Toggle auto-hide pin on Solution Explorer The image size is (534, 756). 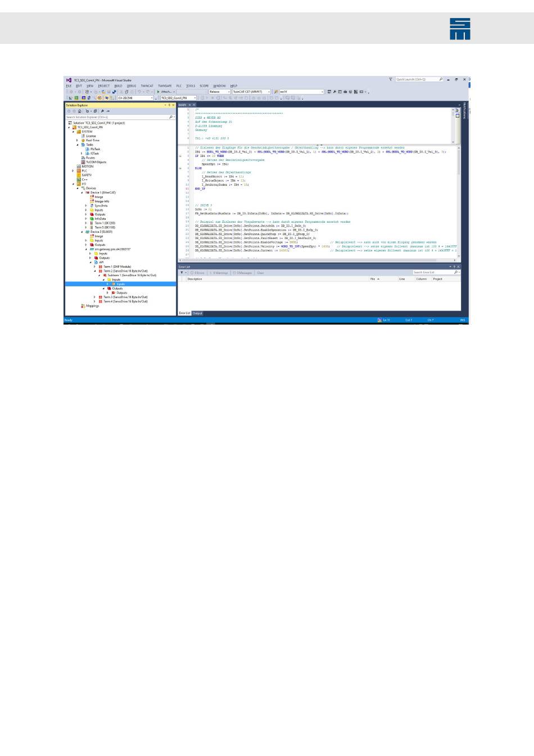click(x=169, y=105)
